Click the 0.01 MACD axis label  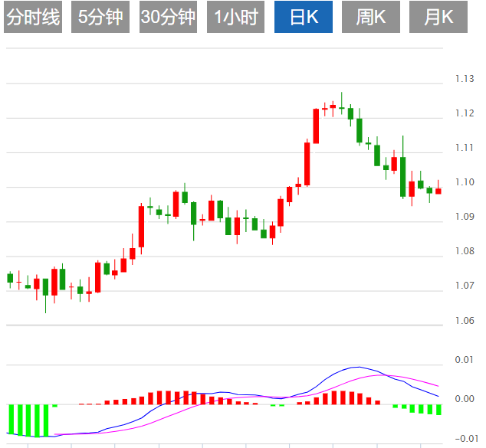(464, 360)
